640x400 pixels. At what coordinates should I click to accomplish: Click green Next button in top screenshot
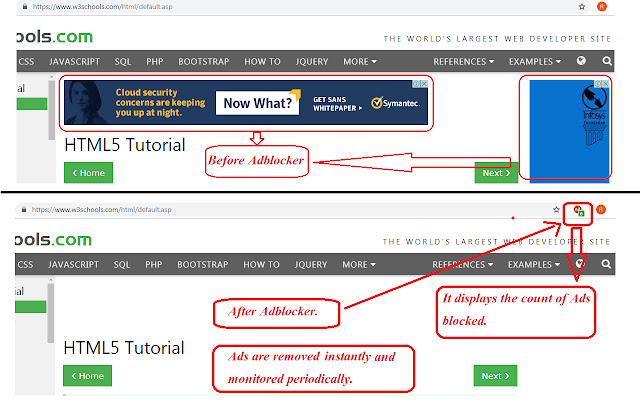point(496,173)
